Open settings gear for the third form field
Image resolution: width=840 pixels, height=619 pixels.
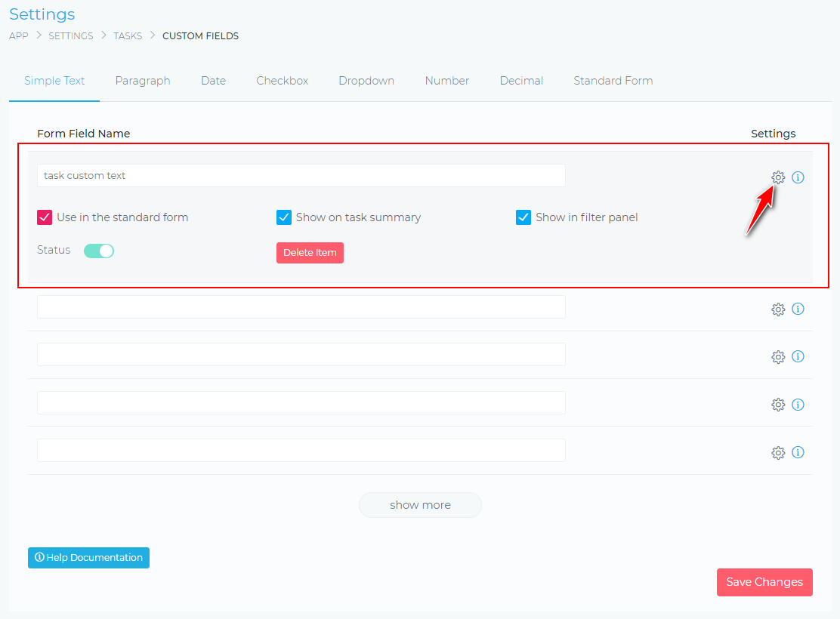(778, 356)
